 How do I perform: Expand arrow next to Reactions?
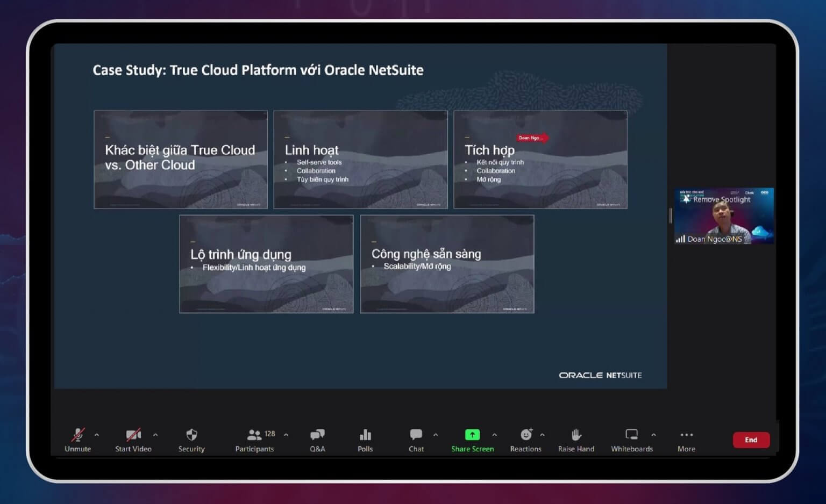coord(542,435)
